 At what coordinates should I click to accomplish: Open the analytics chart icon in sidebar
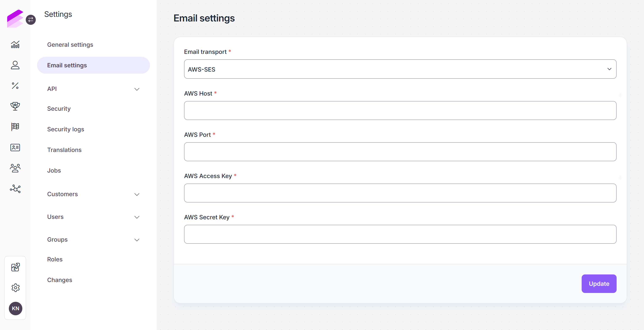tap(15, 44)
